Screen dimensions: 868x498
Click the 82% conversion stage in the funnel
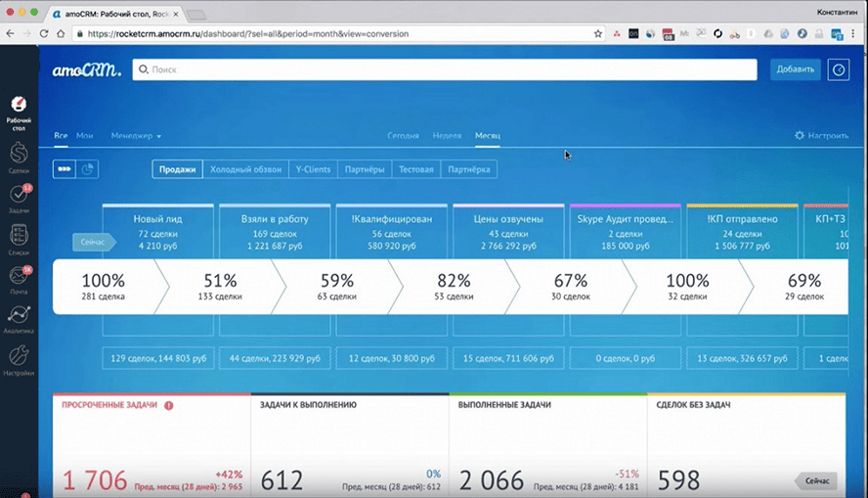coord(454,287)
